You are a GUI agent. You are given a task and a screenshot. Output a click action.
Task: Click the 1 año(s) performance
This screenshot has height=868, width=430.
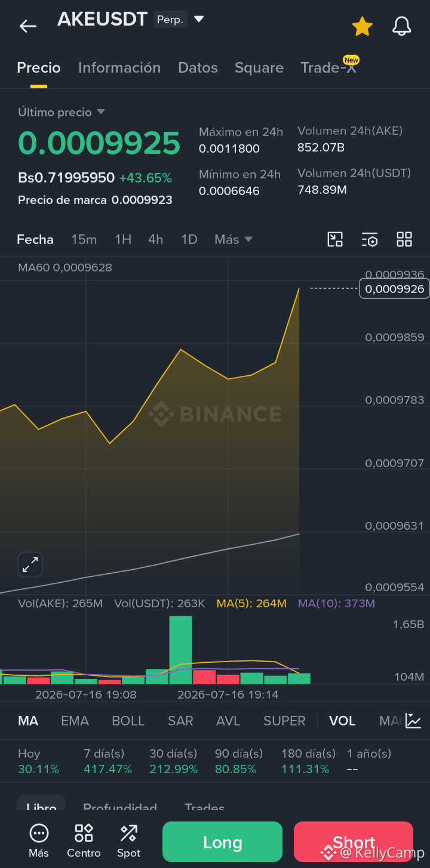point(369,761)
